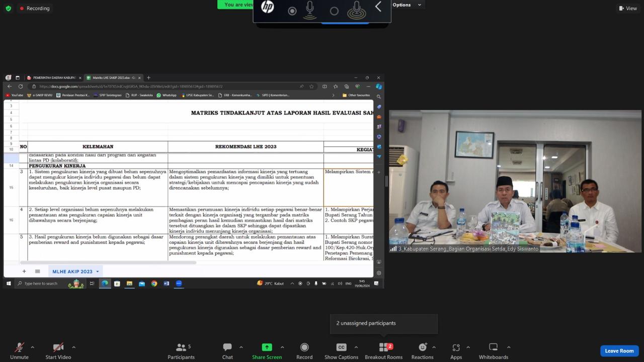Open the all sheets list icon

(37, 271)
